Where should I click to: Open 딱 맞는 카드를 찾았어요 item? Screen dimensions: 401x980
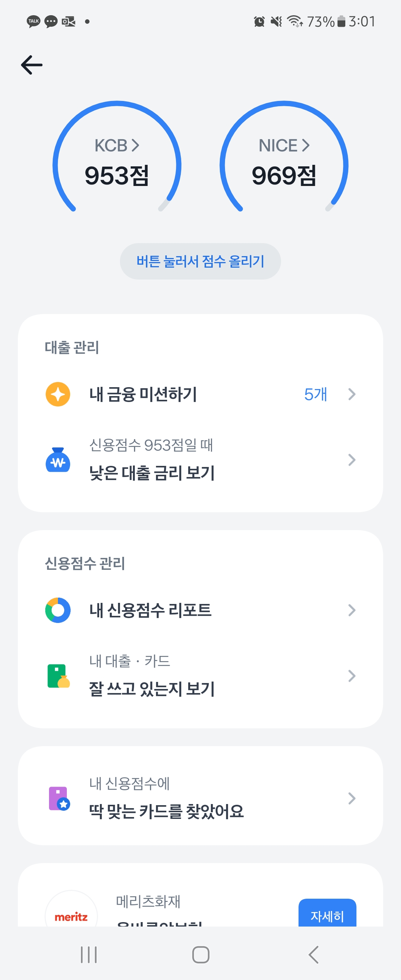tap(166, 810)
